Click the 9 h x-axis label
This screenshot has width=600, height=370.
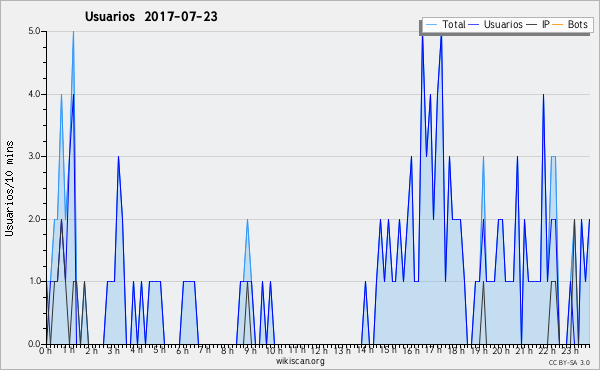tap(250, 350)
